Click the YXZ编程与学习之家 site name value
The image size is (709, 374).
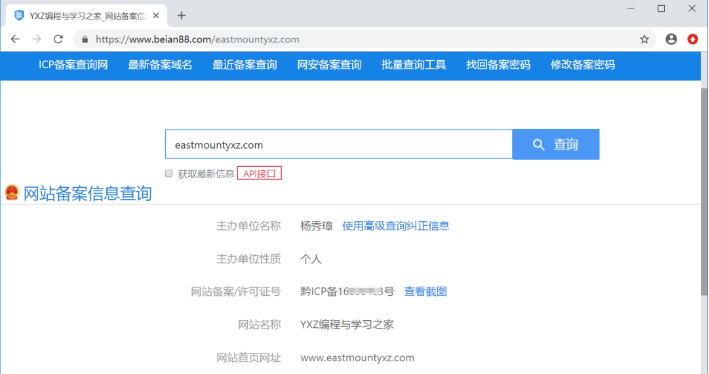point(347,325)
